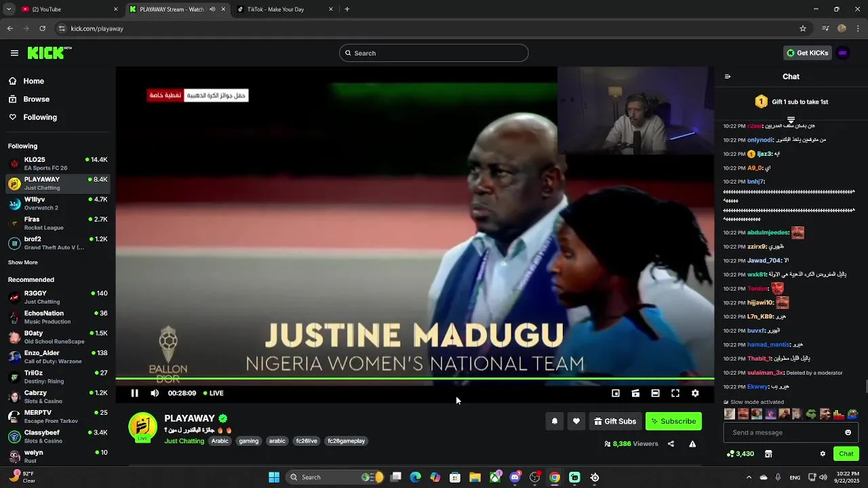Open player settings gear
Screen dimensions: 868x488
(695, 393)
